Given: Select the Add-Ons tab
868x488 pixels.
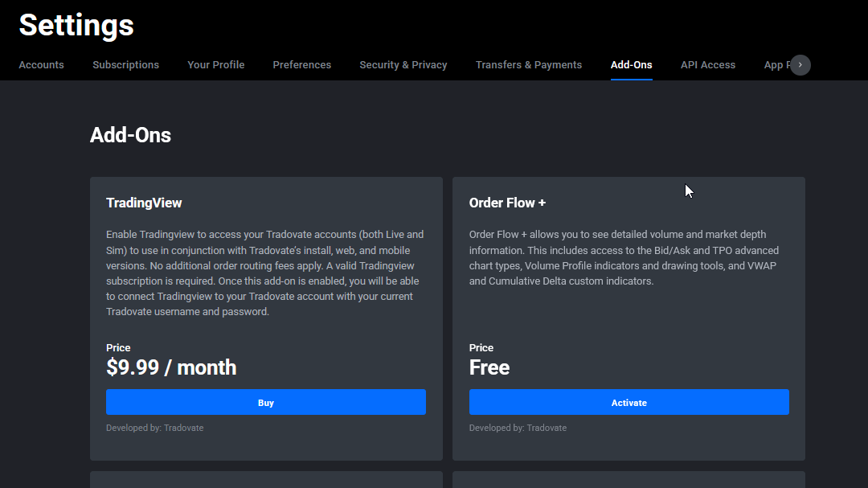Looking at the screenshot, I should coord(631,65).
